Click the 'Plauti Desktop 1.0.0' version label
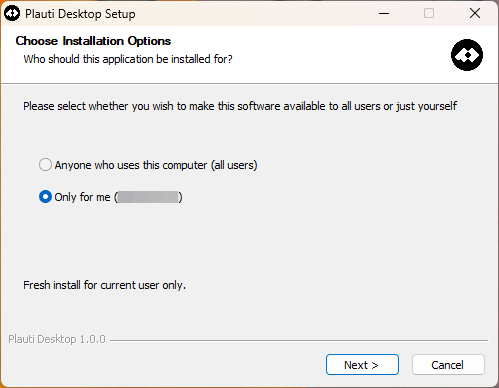Screen dimensions: 499x388 57,339
